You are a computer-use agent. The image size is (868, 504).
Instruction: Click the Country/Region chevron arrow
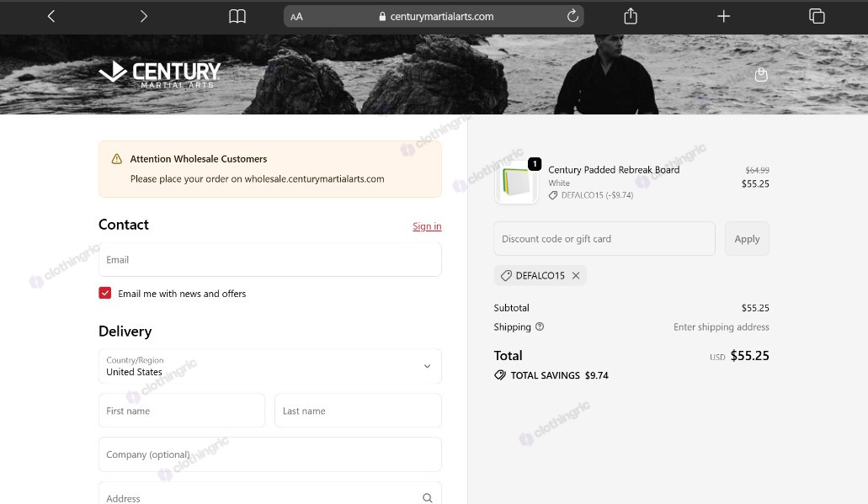pyautogui.click(x=427, y=366)
